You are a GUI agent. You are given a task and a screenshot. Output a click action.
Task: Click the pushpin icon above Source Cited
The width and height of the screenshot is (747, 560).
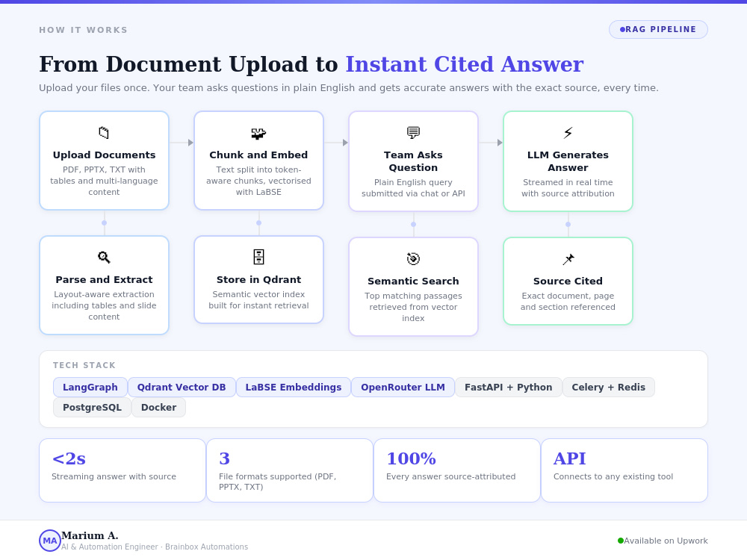tap(568, 259)
